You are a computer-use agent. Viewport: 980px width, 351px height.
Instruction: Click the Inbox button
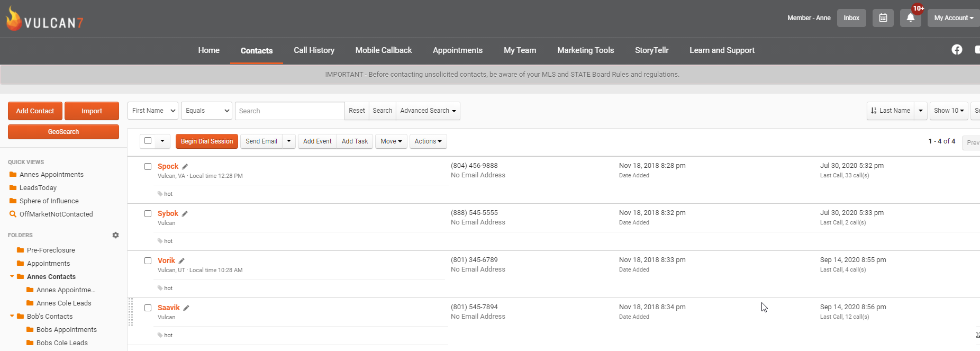point(851,18)
